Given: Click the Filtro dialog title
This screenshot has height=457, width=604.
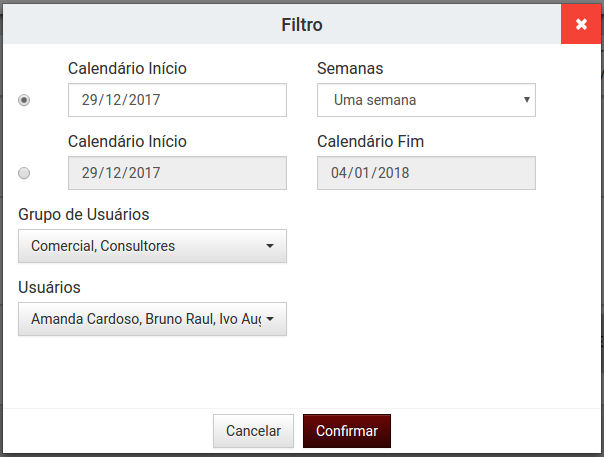Looking at the screenshot, I should [302, 24].
